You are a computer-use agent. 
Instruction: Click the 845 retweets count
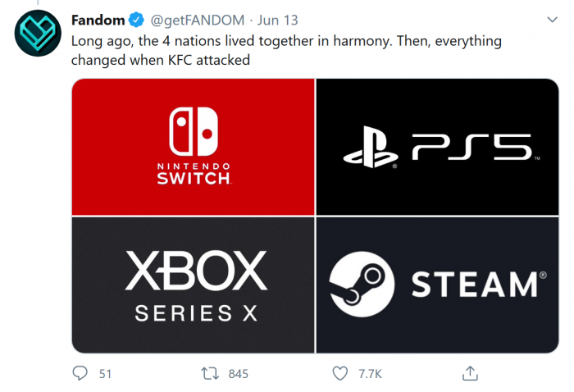click(238, 374)
